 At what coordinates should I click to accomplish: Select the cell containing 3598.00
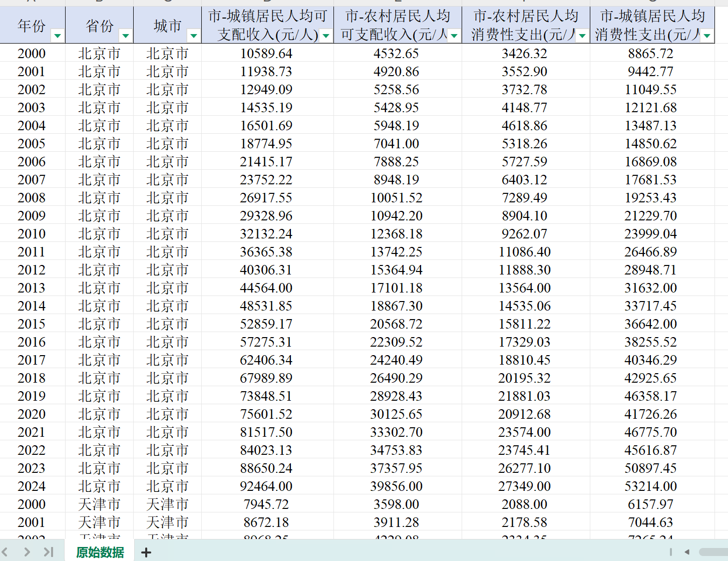[398, 504]
